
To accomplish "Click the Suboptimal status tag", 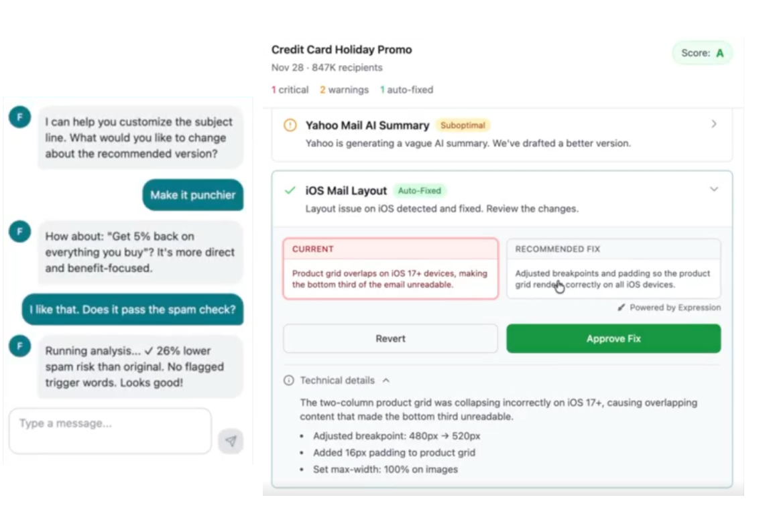I will tap(463, 125).
